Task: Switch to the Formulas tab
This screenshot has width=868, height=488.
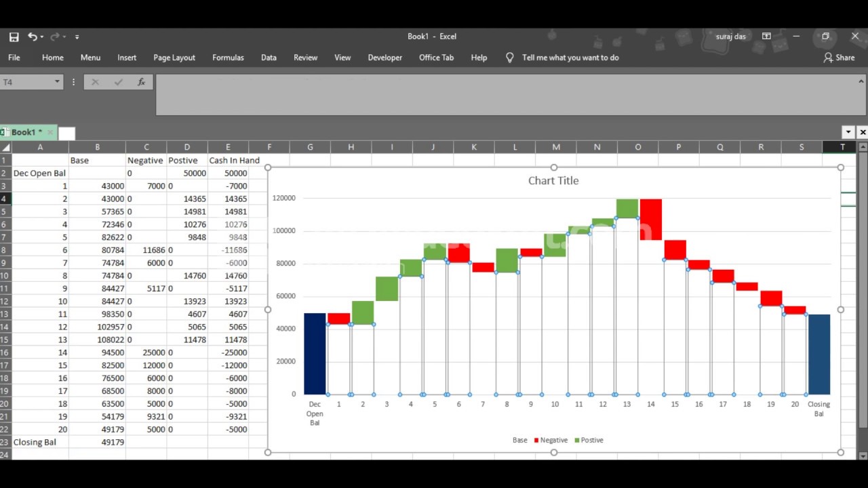Action: click(x=228, y=58)
